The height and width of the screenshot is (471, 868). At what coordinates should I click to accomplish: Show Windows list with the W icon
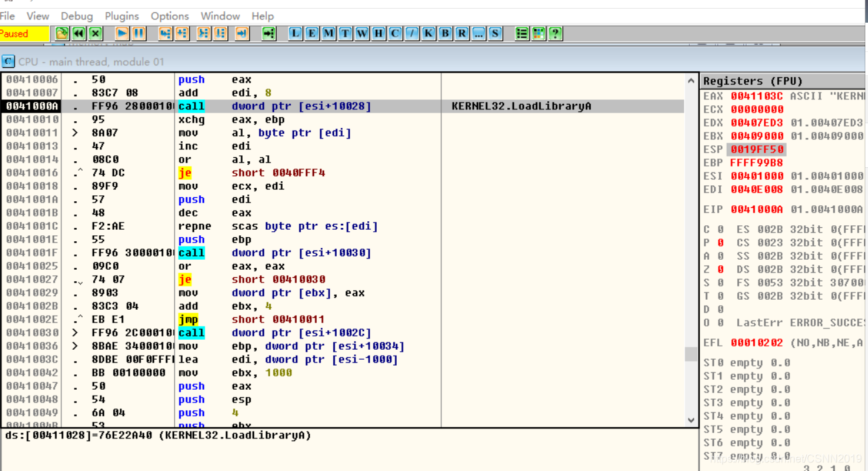pyautogui.click(x=362, y=33)
